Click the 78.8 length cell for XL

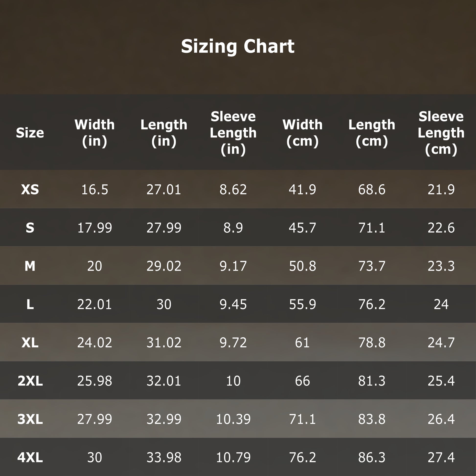pyautogui.click(x=372, y=342)
